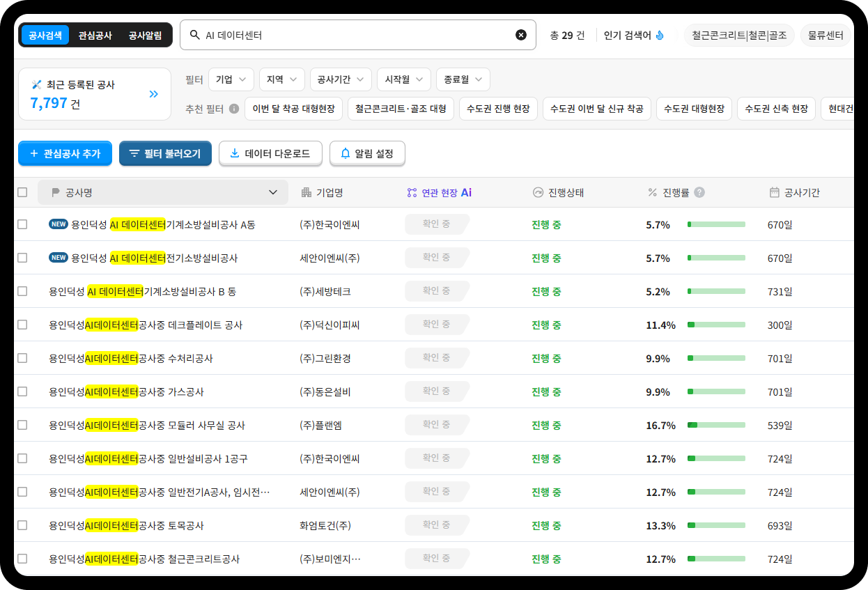Click company name (주)플랜엠
868x590 pixels.
pos(320,425)
